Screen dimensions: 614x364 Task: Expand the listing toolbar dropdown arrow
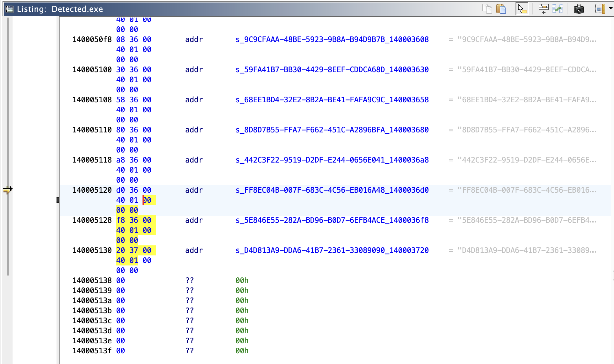point(611,9)
